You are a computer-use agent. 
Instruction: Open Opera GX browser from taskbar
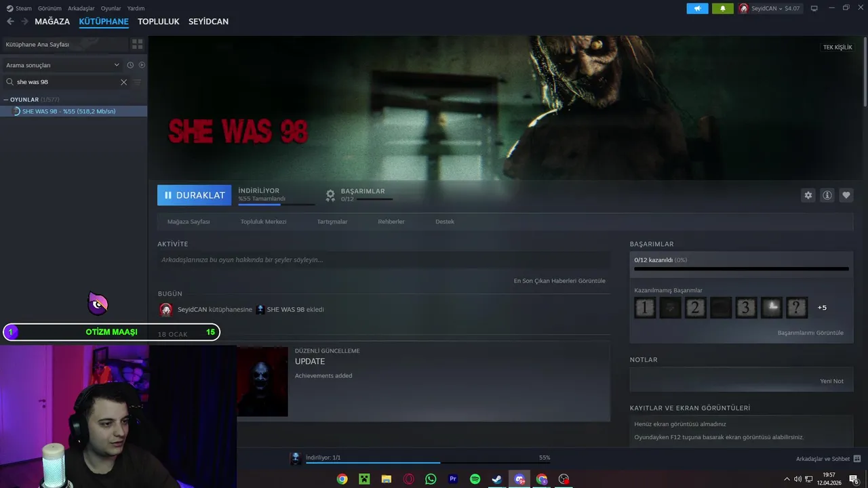[409, 479]
